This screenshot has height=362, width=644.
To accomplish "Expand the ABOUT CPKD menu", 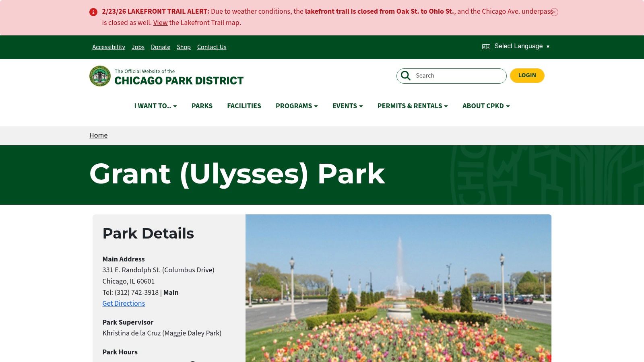I will tap(486, 106).
